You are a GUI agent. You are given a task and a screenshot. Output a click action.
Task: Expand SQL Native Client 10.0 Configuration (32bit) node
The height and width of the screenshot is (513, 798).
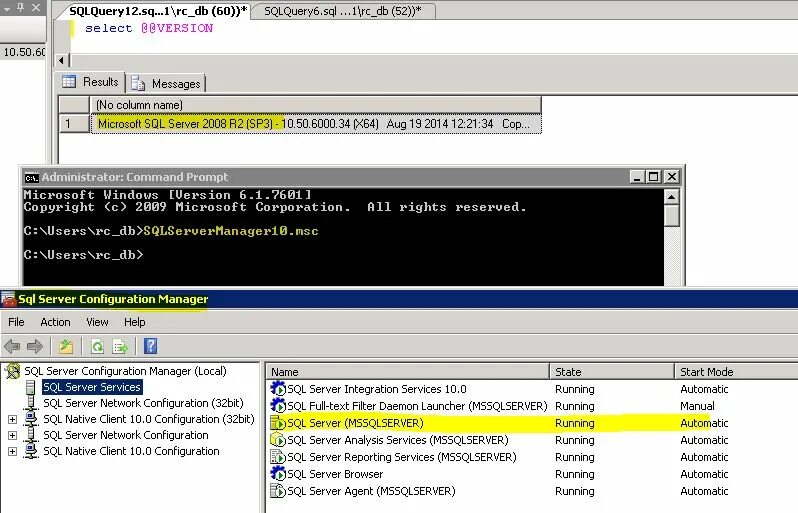[12, 419]
